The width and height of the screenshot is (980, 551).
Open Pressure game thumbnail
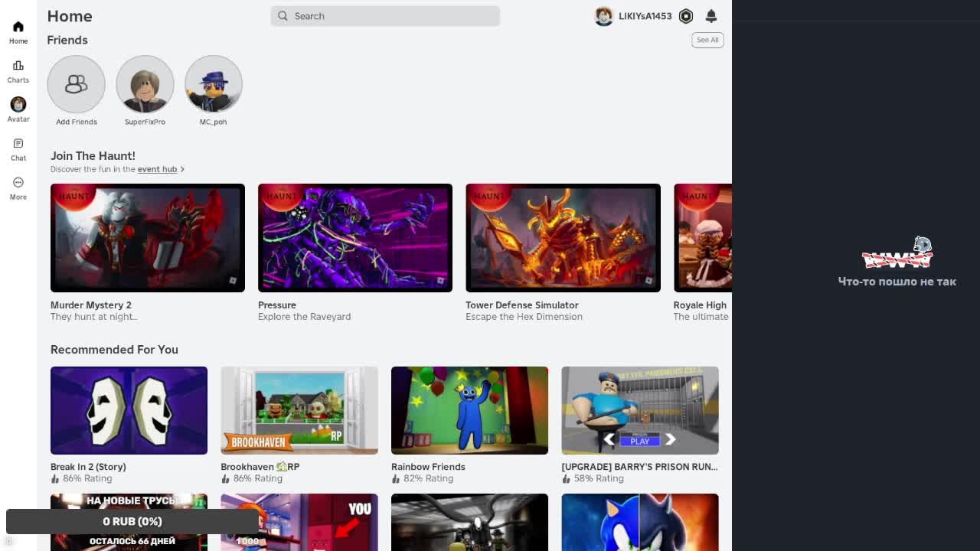(355, 238)
